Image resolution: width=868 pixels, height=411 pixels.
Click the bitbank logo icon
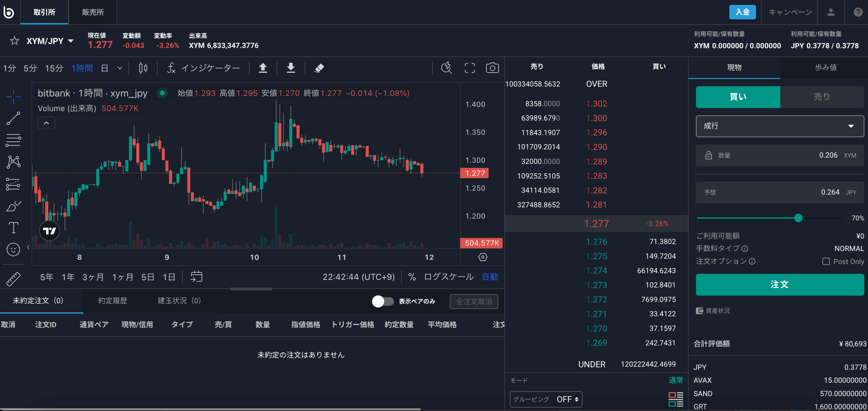9,12
